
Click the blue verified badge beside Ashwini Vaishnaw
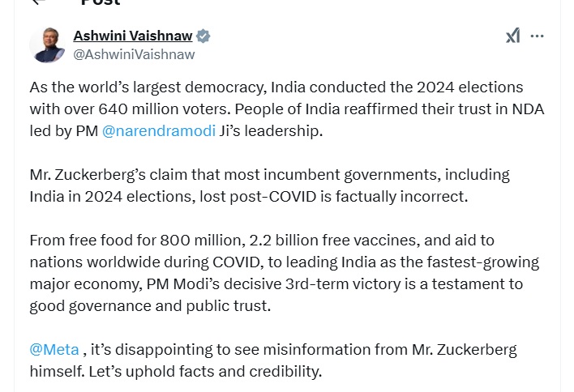(x=203, y=36)
